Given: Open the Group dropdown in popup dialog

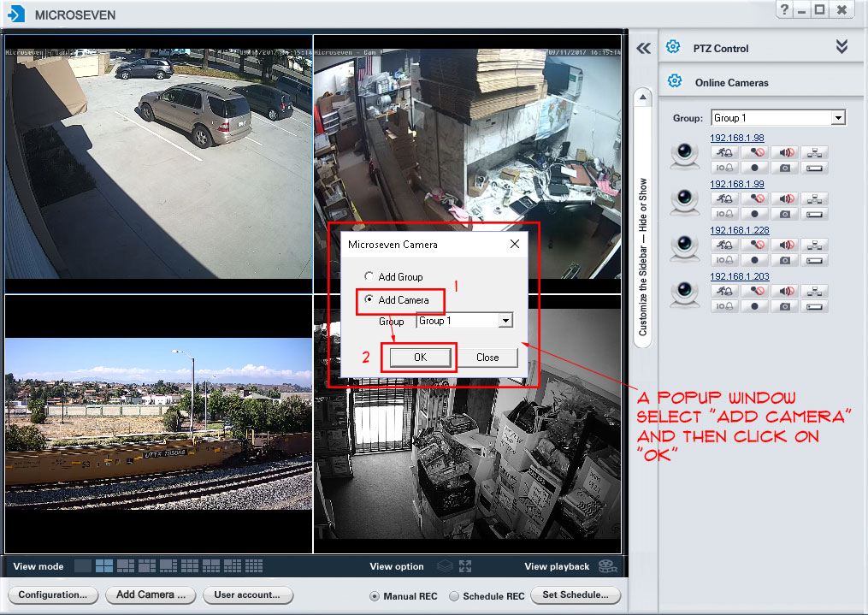Looking at the screenshot, I should (x=505, y=321).
